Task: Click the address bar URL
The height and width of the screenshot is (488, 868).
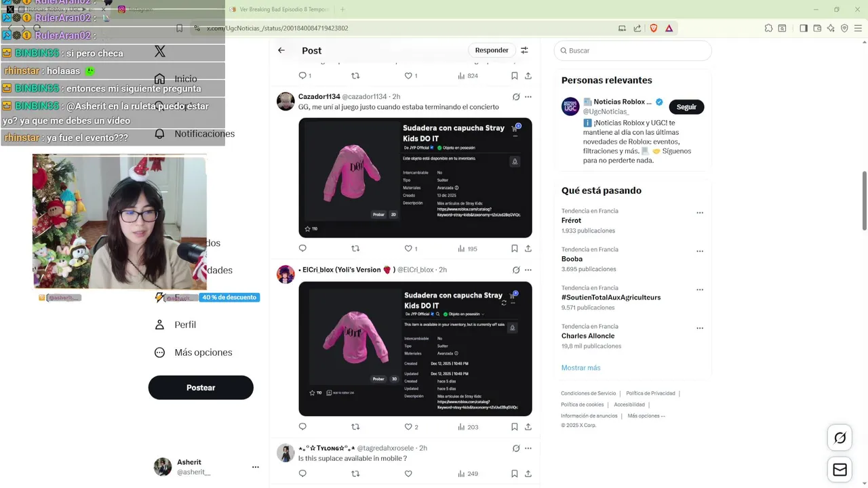Action: point(277,28)
